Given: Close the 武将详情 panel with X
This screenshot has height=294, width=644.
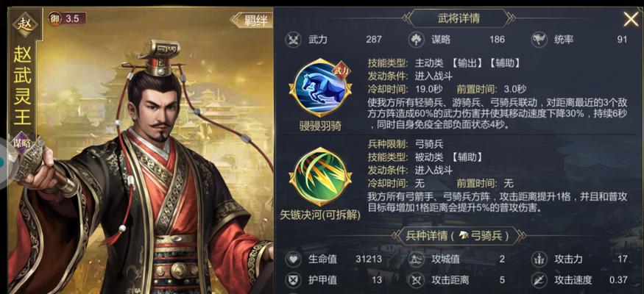Looking at the screenshot, I should click(631, 19).
